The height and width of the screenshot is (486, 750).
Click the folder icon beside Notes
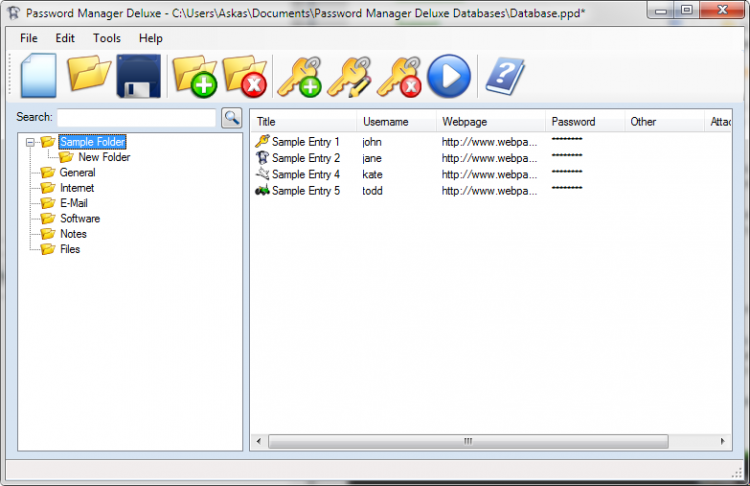tap(48, 233)
